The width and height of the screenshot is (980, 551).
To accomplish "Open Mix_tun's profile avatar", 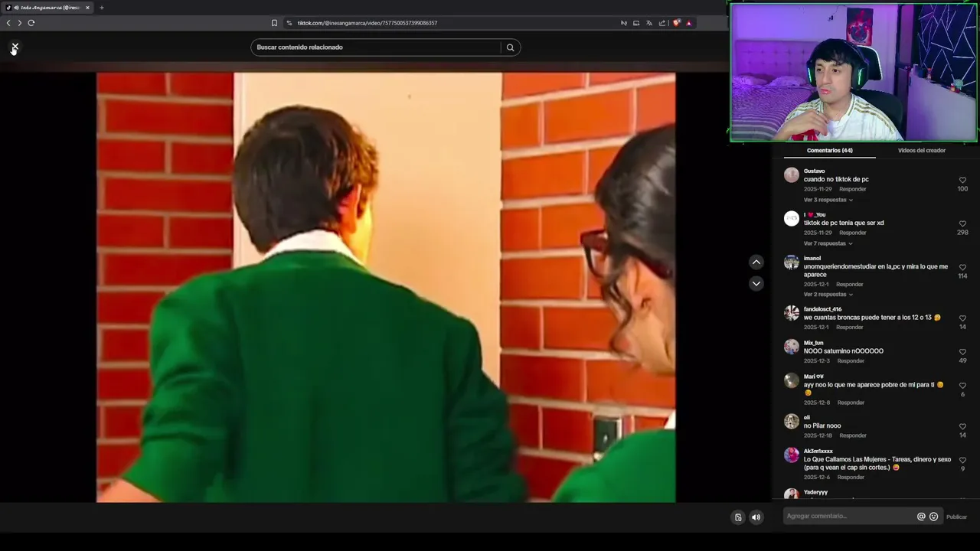I will click(x=792, y=347).
